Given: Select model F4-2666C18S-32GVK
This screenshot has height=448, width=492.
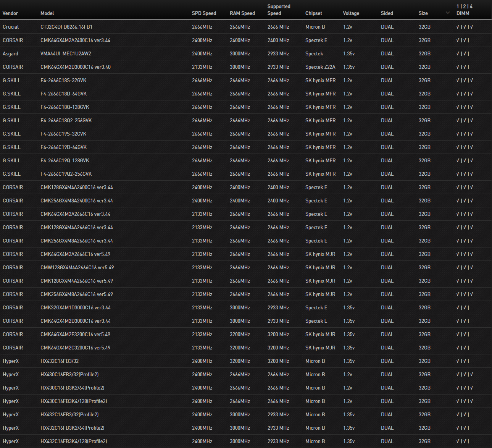Looking at the screenshot, I should pyautogui.click(x=63, y=81).
